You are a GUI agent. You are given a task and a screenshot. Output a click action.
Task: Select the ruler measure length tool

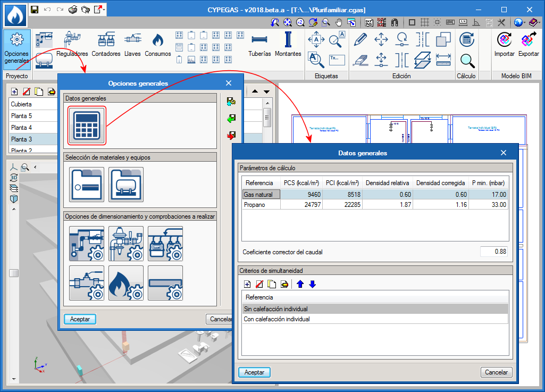[x=443, y=60]
